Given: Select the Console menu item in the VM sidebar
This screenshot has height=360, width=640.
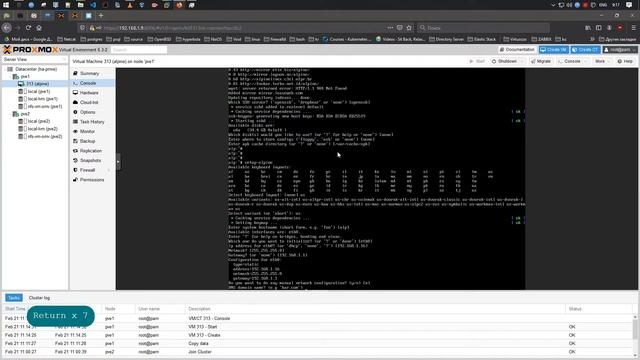Looking at the screenshot, I should point(92,83).
